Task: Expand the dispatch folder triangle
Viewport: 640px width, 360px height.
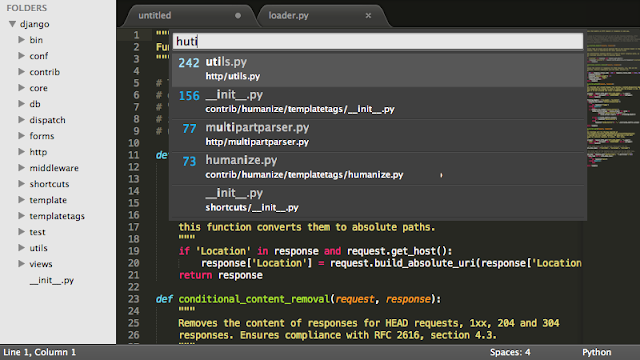Action: pyautogui.click(x=22, y=120)
